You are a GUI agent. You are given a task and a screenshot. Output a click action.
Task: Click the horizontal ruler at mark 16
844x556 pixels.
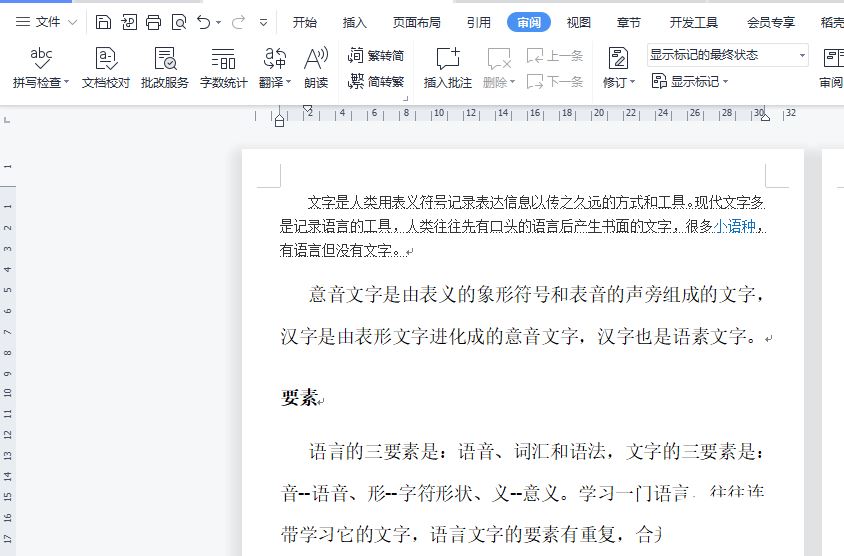click(x=534, y=113)
